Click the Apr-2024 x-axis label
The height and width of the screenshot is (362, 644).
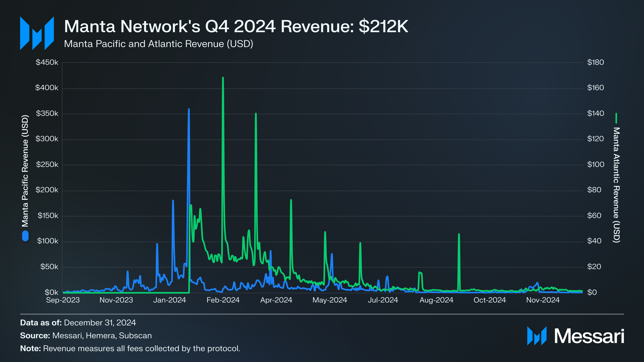point(276,300)
